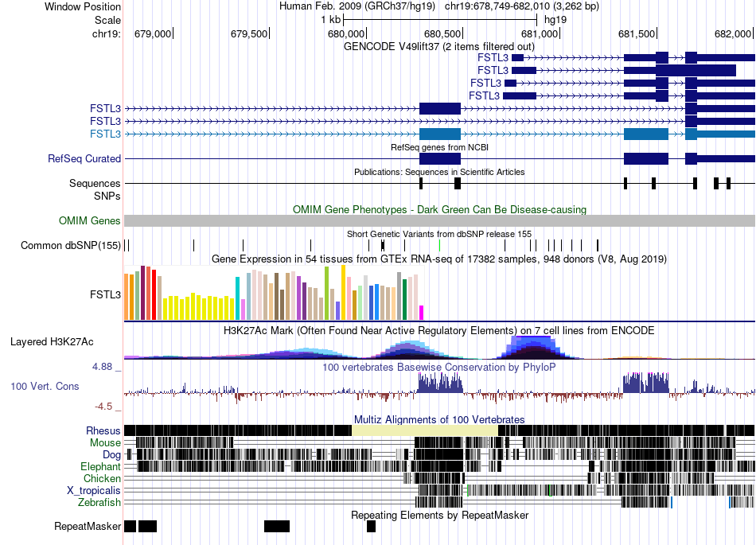This screenshot has height=545, width=756.
Task: Click the H3K27Ac Mark track title
Action: tap(439, 330)
